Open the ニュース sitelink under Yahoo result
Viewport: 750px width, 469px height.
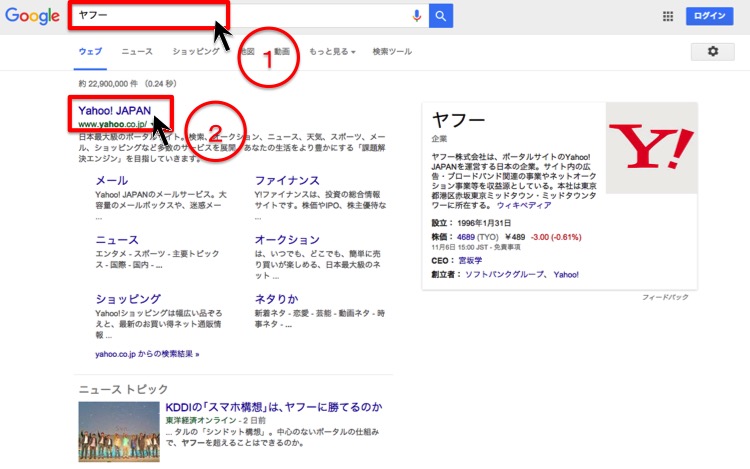(117, 240)
